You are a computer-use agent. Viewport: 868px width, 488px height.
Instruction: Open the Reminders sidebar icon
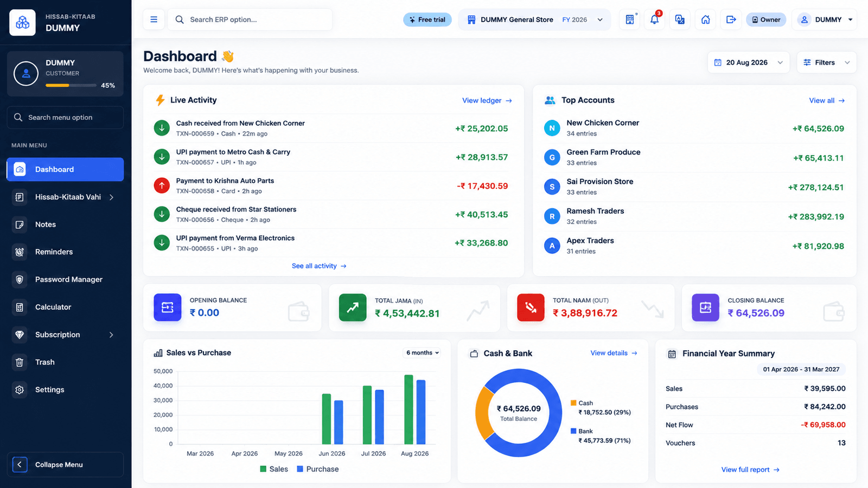[x=20, y=252]
